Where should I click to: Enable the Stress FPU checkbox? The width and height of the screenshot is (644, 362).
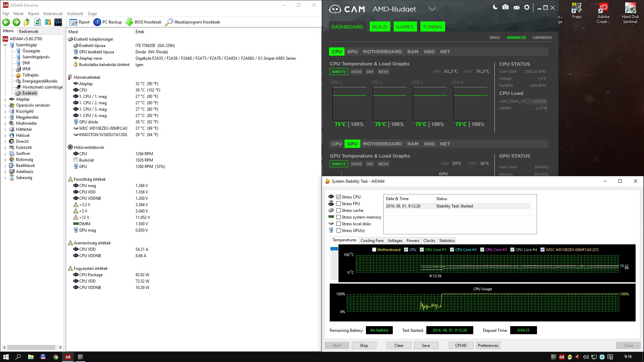point(339,204)
